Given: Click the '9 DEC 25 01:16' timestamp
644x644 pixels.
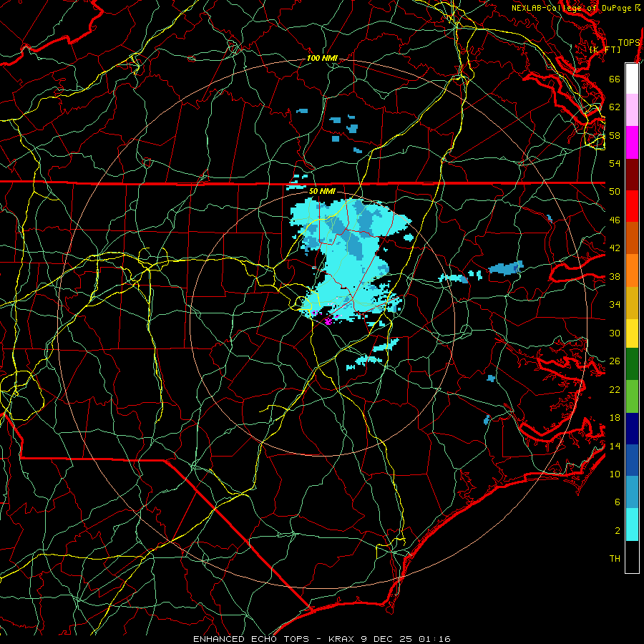Looking at the screenshot, I should coord(406,639).
